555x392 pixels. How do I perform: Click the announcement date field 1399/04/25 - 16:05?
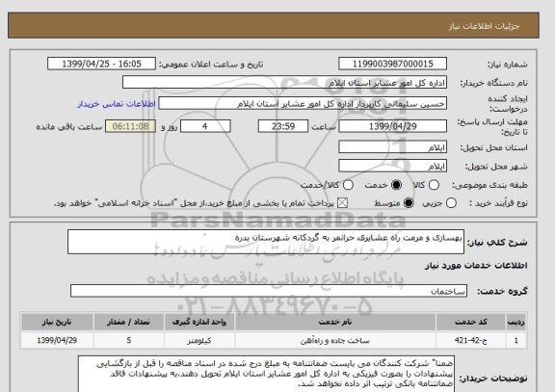tap(101, 64)
